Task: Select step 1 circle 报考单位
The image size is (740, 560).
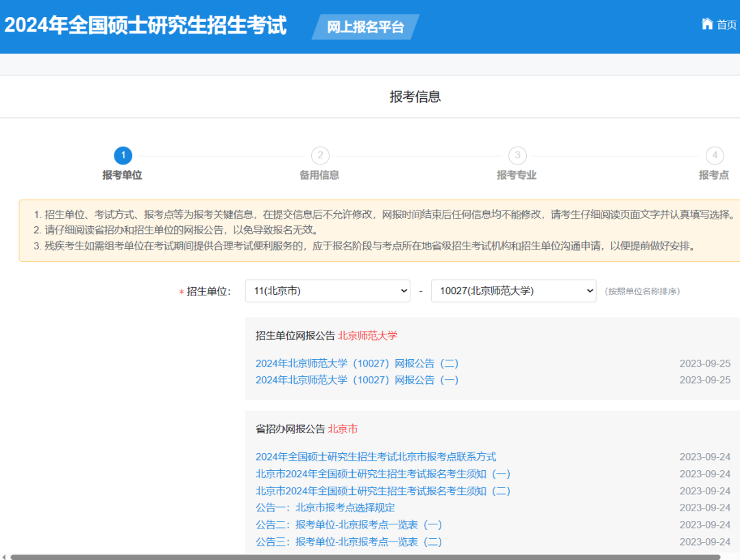Action: 123,156
